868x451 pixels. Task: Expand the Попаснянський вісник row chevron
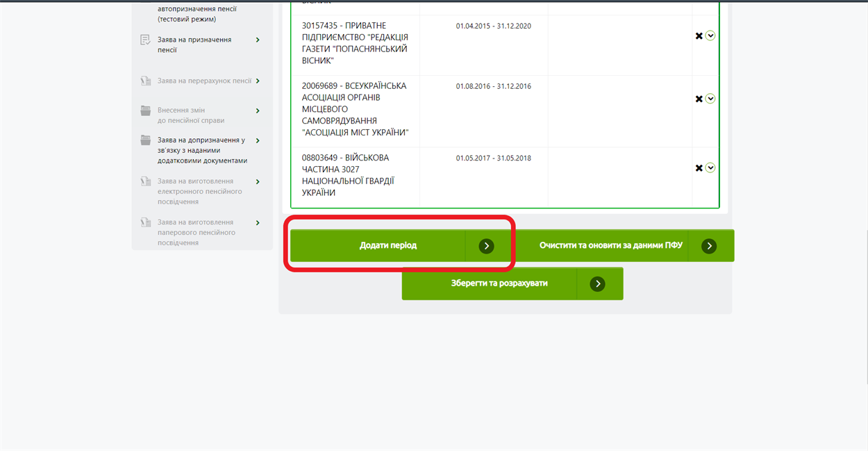[x=710, y=35]
